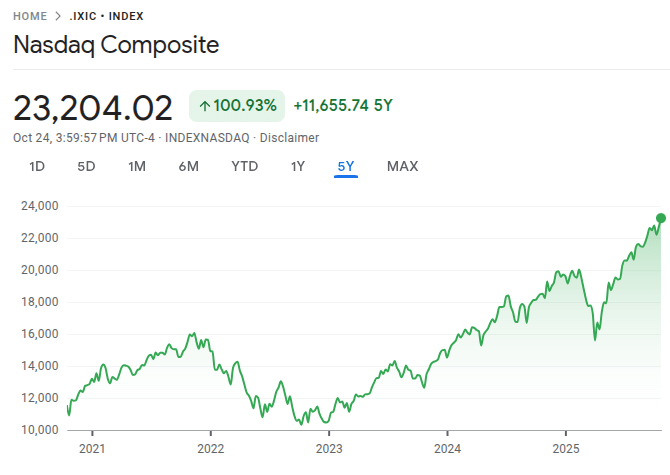This screenshot has width=670, height=475.
Task: Click the 24,000 y-axis label
Action: click(40, 206)
